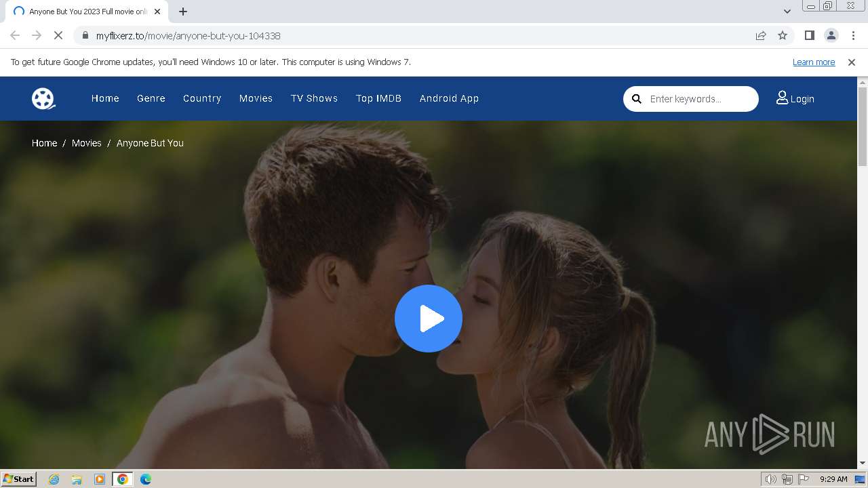
Task: Open the Genre menu
Action: coord(151,98)
